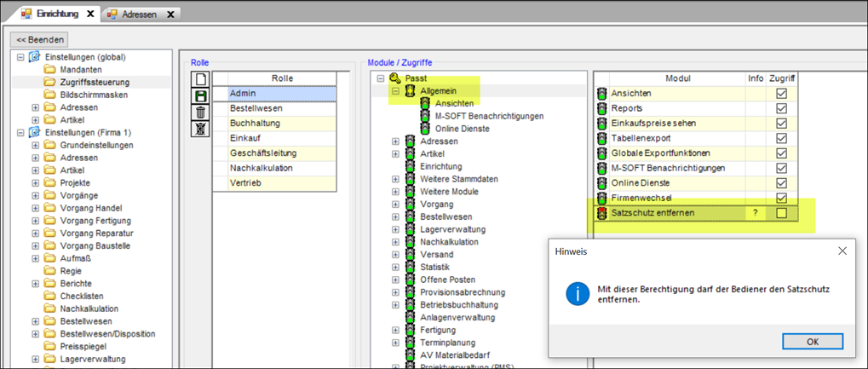Click traffic light icon beside Bestellwesen in module tree
Viewport: 868px width, 369px height.
point(411,216)
